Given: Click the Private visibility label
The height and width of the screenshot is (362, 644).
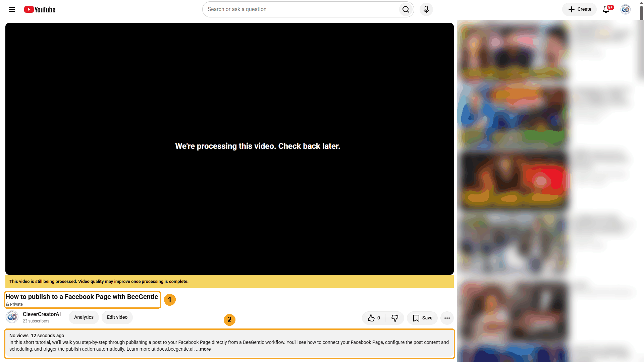Looking at the screenshot, I should click(x=14, y=304).
